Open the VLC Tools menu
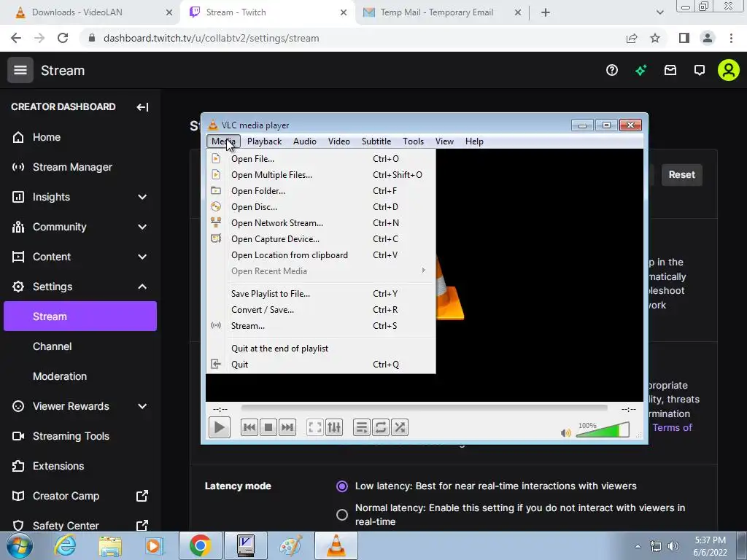 [413, 141]
